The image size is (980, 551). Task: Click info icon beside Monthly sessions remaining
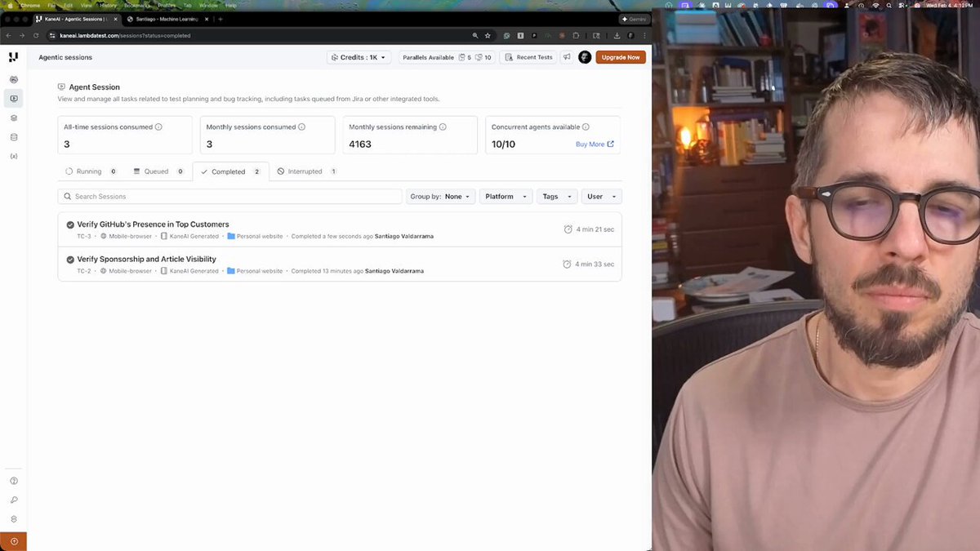coord(443,127)
